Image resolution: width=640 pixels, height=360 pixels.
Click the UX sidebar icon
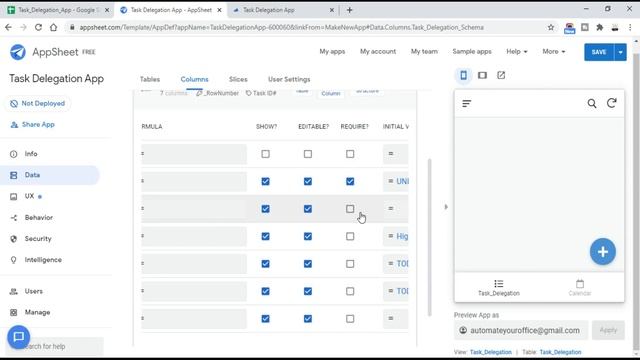click(x=13, y=196)
